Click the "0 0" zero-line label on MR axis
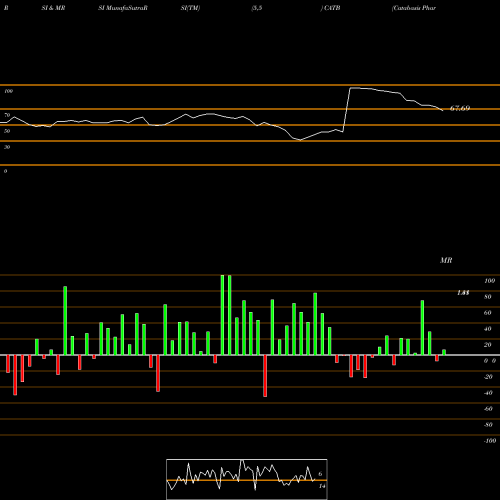 [490, 361]
